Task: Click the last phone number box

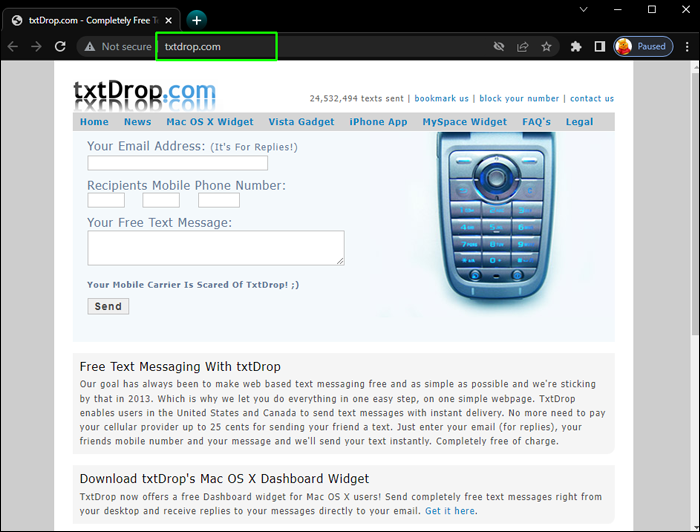Action: 219,200
